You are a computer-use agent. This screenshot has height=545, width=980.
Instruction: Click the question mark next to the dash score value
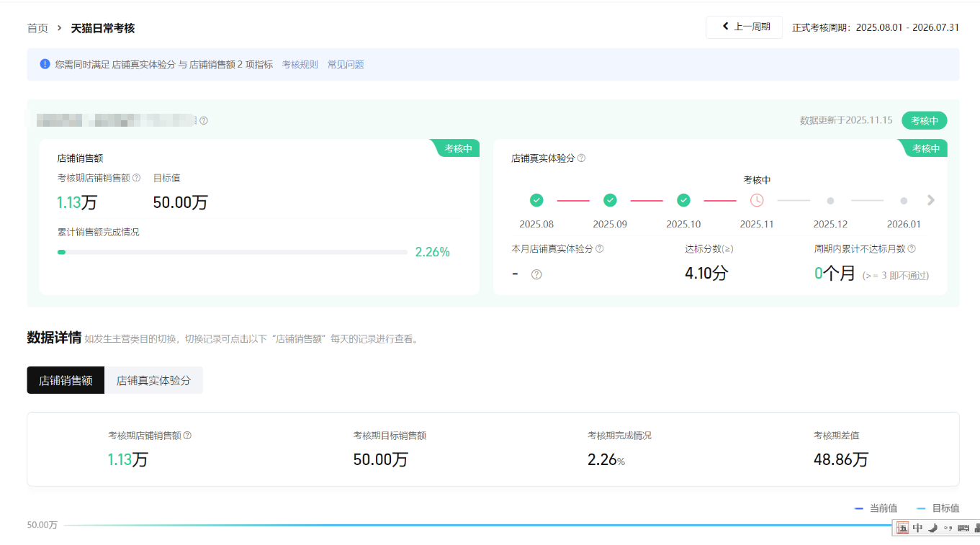tap(536, 274)
